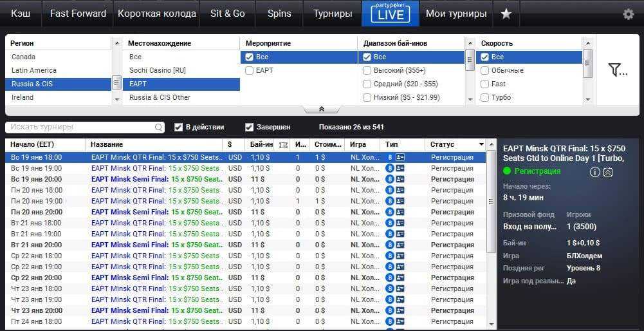Uncheck Все under Диапазон бай-инов
Screen dimensions: 644x331
click(367, 57)
